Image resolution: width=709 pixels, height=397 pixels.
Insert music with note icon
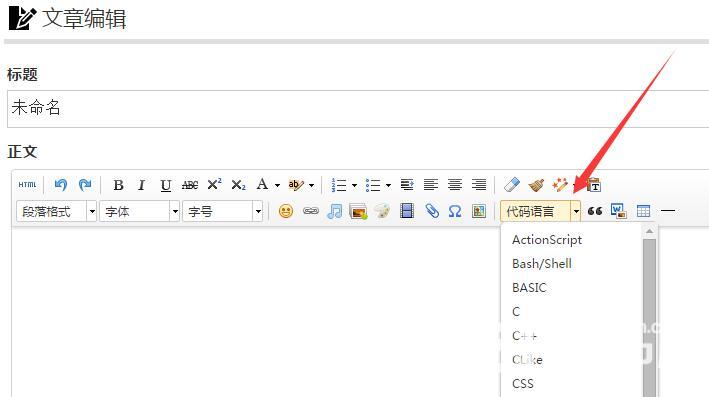pos(334,211)
